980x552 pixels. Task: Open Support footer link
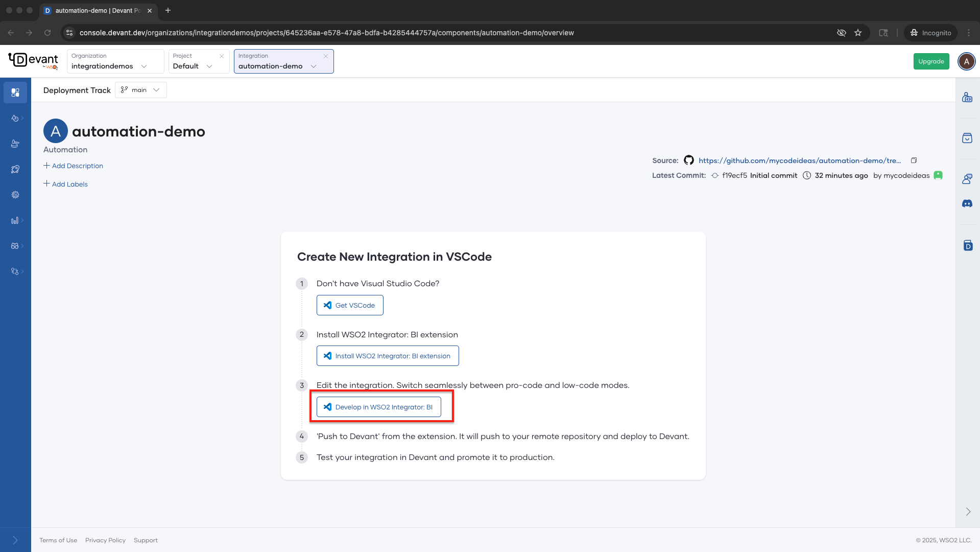click(146, 540)
